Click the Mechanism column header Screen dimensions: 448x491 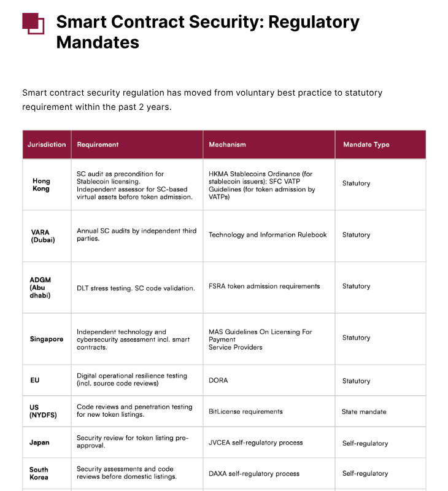pyautogui.click(x=227, y=145)
